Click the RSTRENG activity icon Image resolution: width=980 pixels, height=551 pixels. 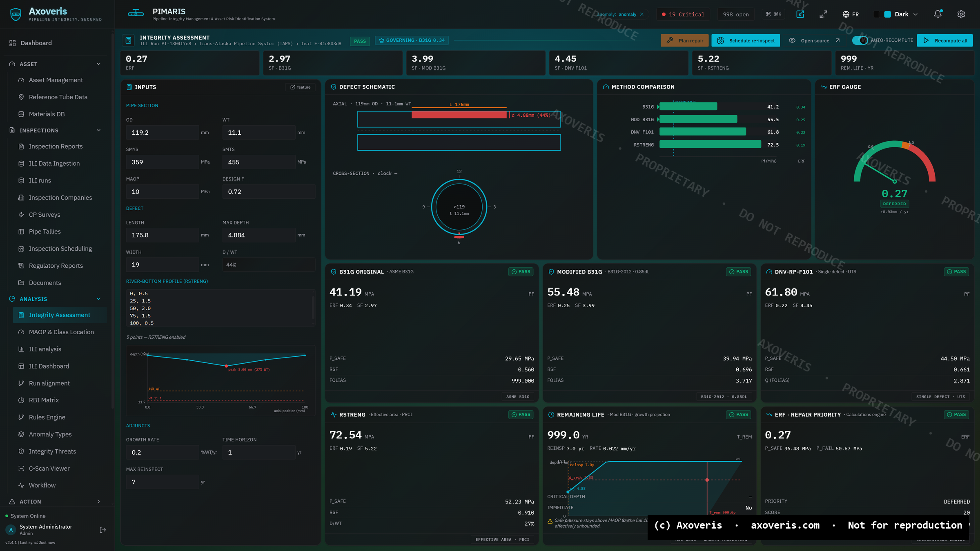[334, 415]
